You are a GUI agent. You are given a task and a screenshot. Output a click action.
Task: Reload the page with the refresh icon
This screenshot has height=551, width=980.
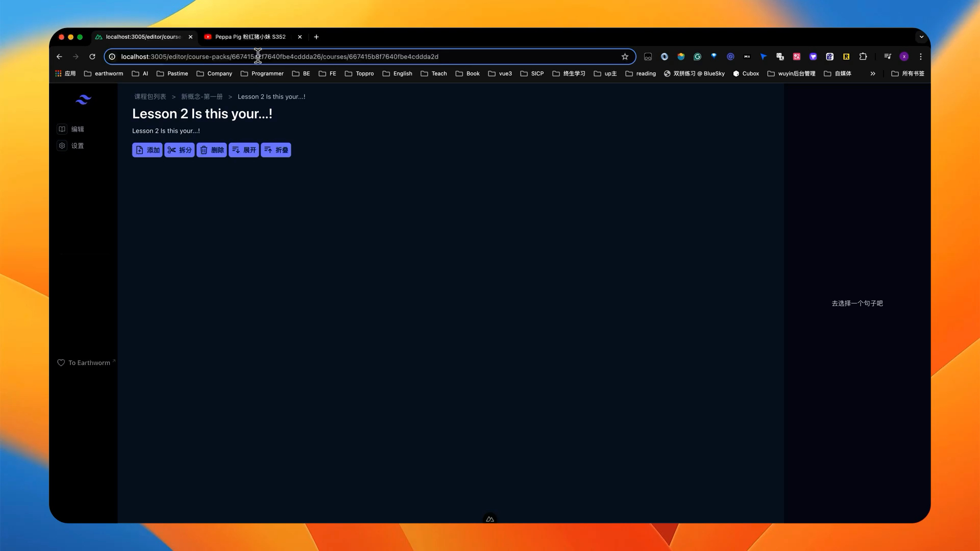point(92,57)
